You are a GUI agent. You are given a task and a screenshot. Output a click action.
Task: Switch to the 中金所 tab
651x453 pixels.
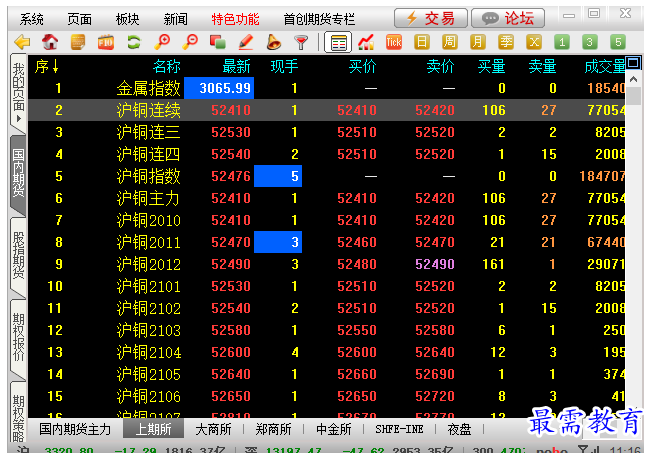click(334, 429)
